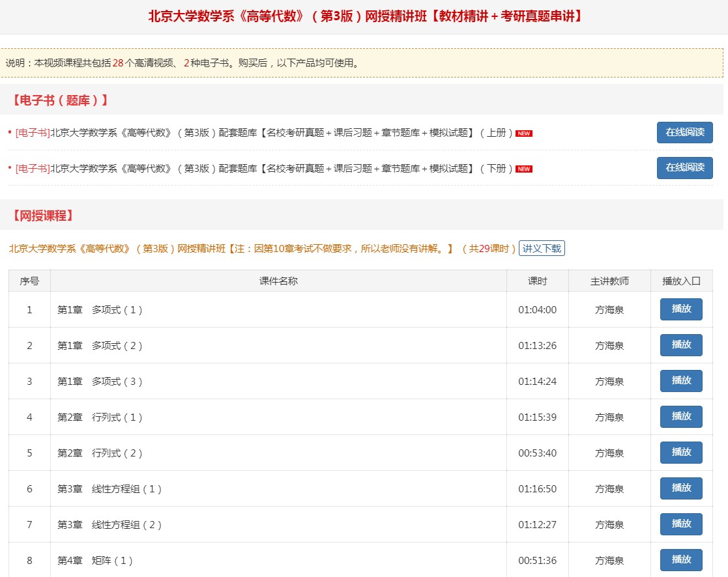The width and height of the screenshot is (728, 577).
Task: Click the duration 01:14:24
Action: pyautogui.click(x=537, y=381)
